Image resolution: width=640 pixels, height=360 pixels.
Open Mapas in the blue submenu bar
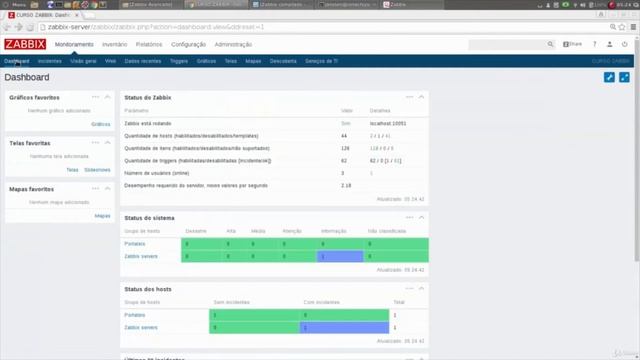tap(253, 61)
